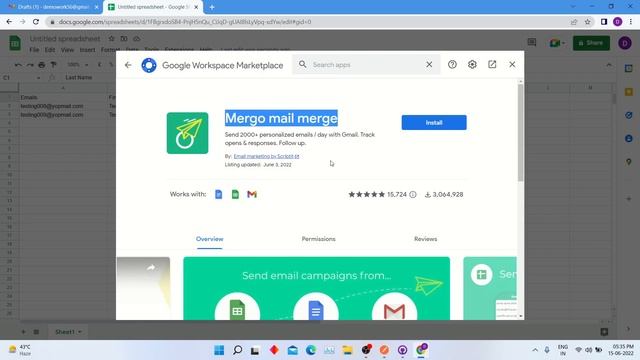640x360 pixels.
Task: Star the Untitled spreadsheet
Action: (111, 39)
